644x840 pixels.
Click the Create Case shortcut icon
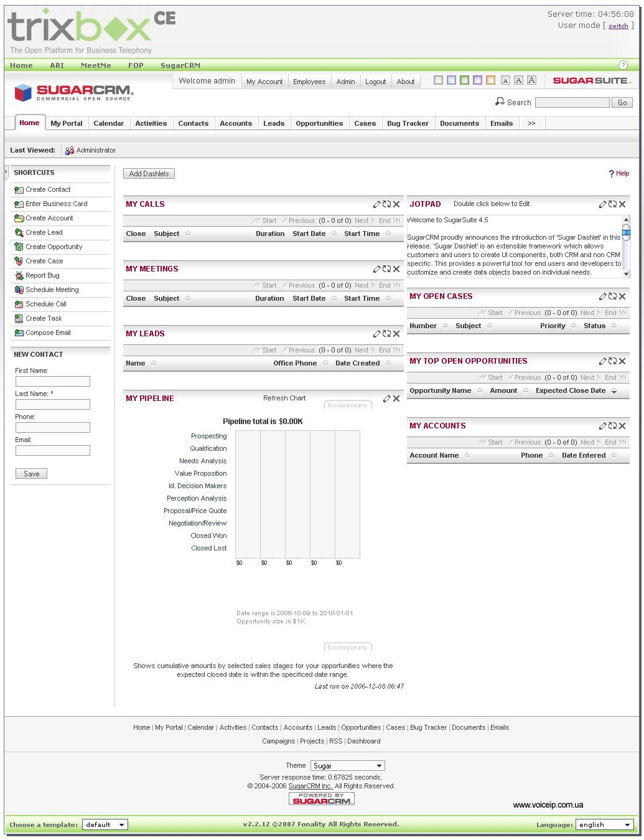(19, 262)
